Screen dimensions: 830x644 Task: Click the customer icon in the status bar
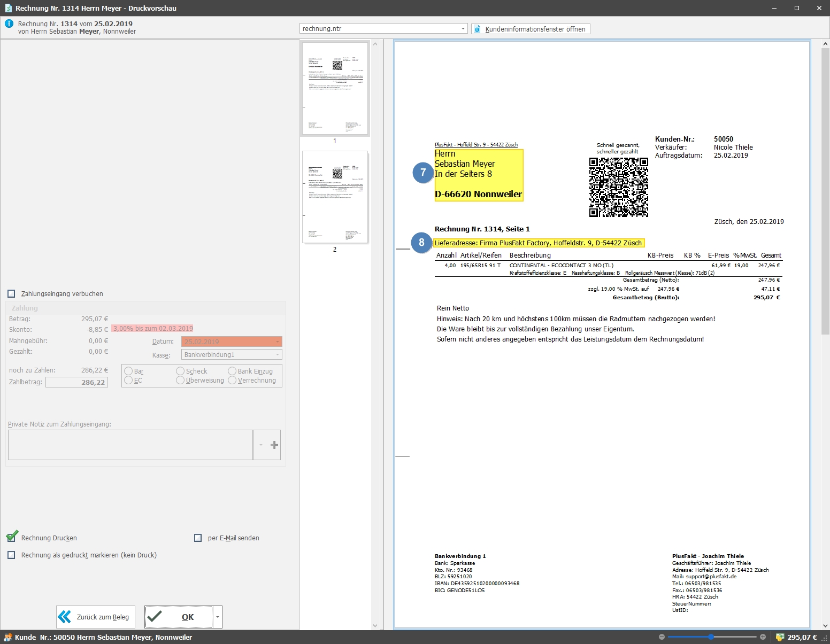click(8, 637)
